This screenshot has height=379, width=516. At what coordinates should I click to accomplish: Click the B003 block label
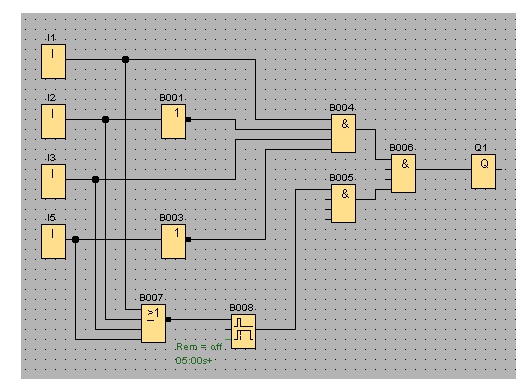[172, 218]
